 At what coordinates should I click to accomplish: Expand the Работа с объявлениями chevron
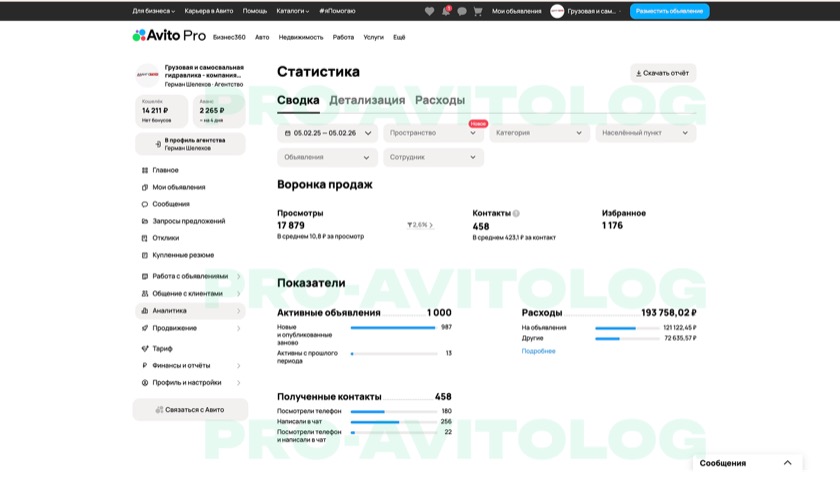(x=238, y=276)
